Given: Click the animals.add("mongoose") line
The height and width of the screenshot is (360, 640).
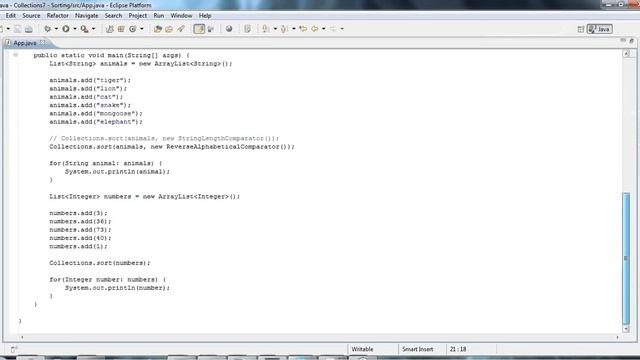Looking at the screenshot, I should 96,113.
